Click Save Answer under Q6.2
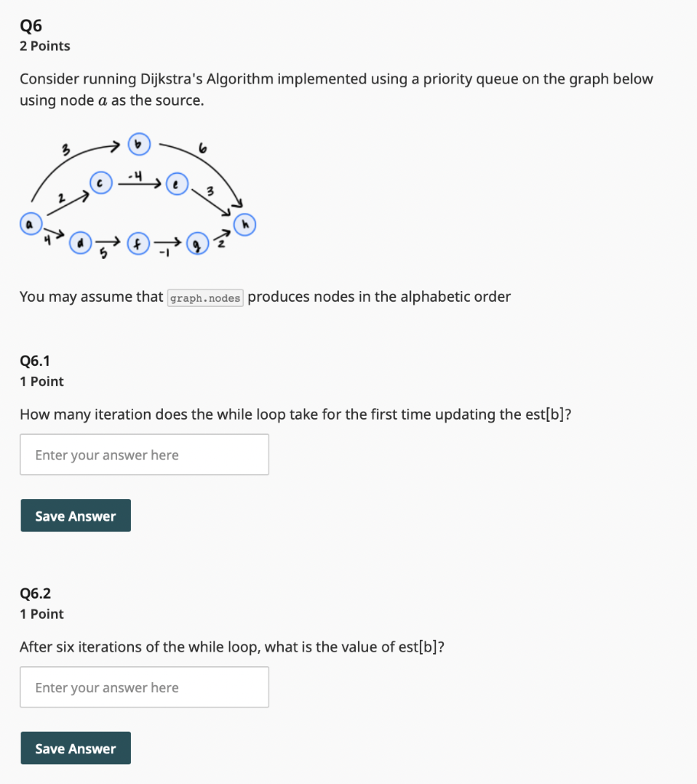This screenshot has height=784, width=697. [x=75, y=748]
